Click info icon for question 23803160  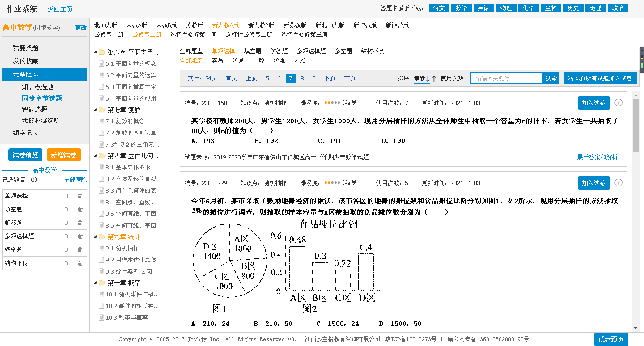[619, 103]
